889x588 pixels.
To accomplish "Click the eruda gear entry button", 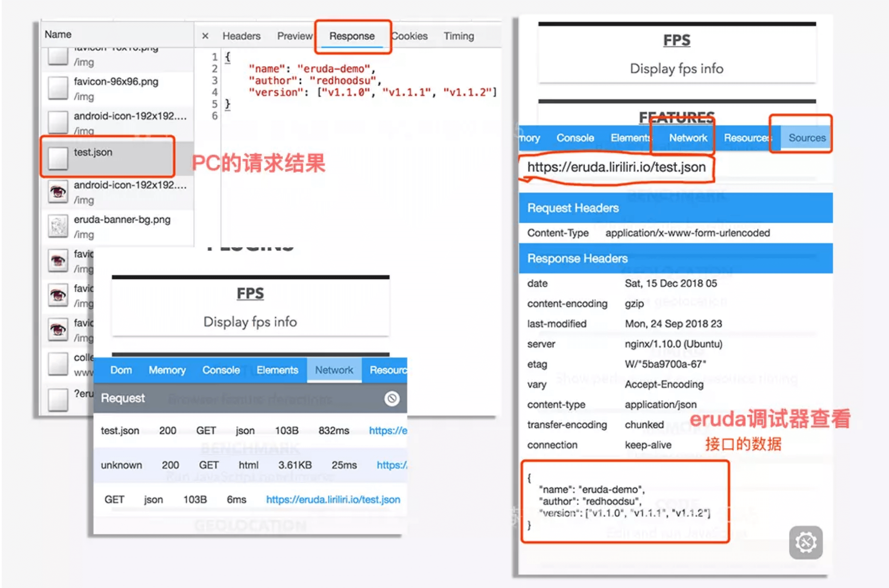I will 806,542.
